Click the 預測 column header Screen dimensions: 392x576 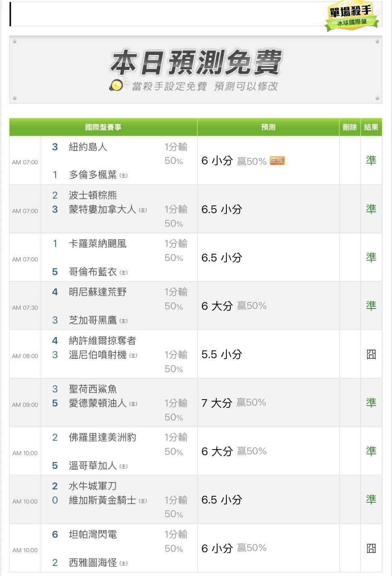pyautogui.click(x=268, y=127)
